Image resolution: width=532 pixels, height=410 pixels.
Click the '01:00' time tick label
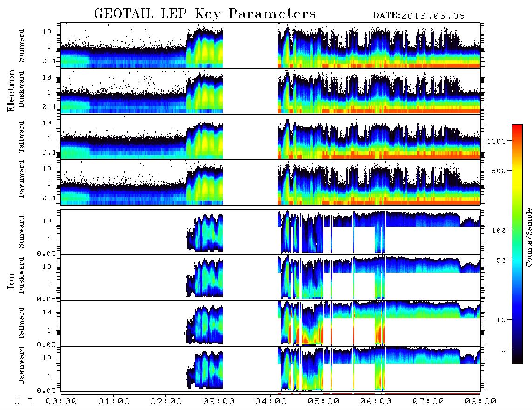[x=114, y=402]
